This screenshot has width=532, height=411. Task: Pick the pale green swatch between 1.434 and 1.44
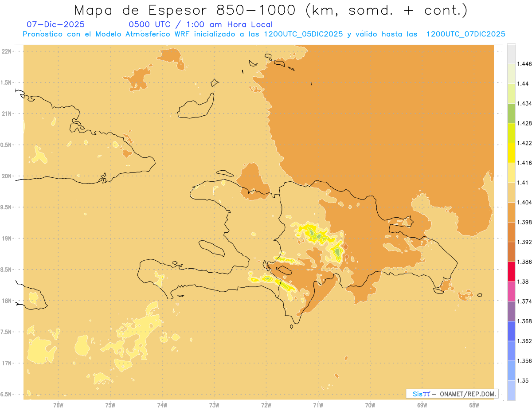(x=511, y=93)
